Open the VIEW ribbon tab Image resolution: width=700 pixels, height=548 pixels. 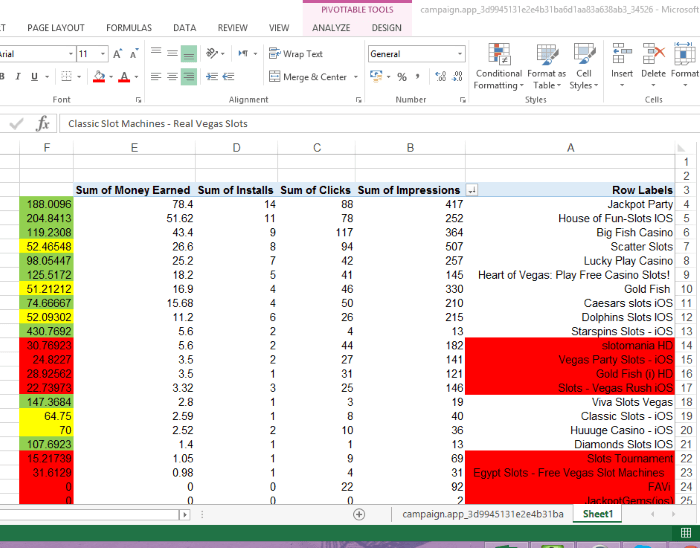279,28
